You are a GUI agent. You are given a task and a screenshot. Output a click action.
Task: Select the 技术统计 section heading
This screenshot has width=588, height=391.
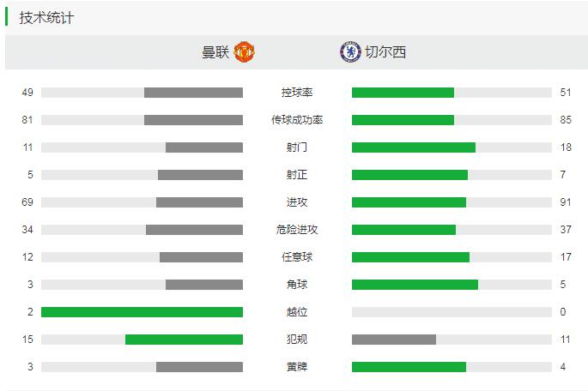coord(46,18)
